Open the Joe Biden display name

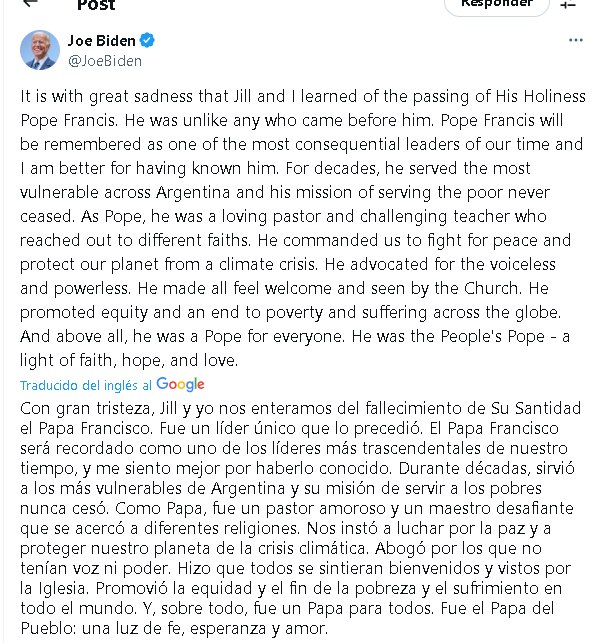(101, 41)
